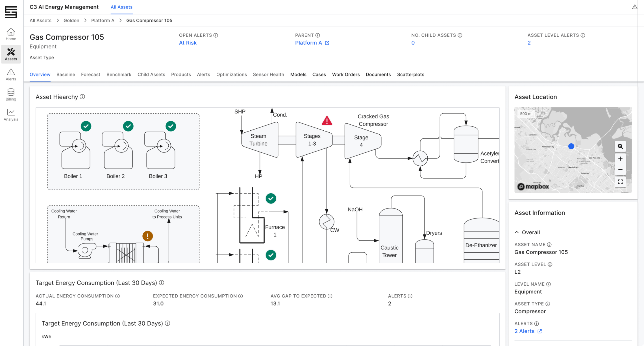
Task: Click the green check beside Furnace 1
Action: point(271,198)
